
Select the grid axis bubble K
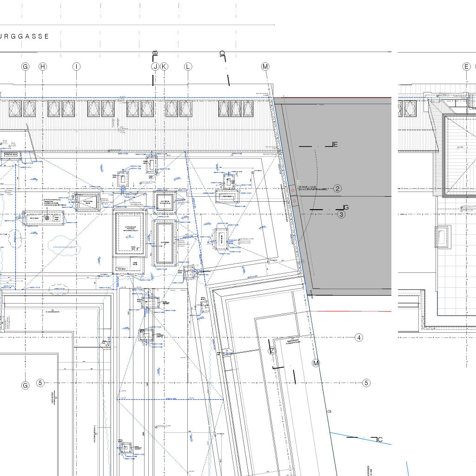(x=164, y=66)
